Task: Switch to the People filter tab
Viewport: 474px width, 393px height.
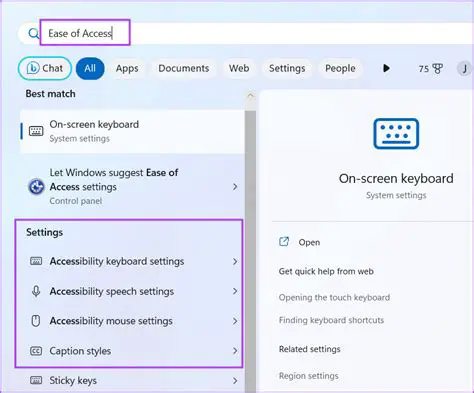Action: [x=340, y=68]
